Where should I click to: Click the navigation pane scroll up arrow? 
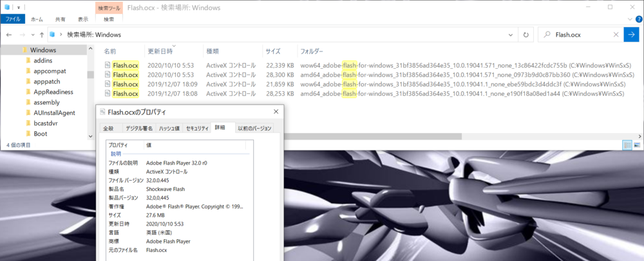click(90, 49)
